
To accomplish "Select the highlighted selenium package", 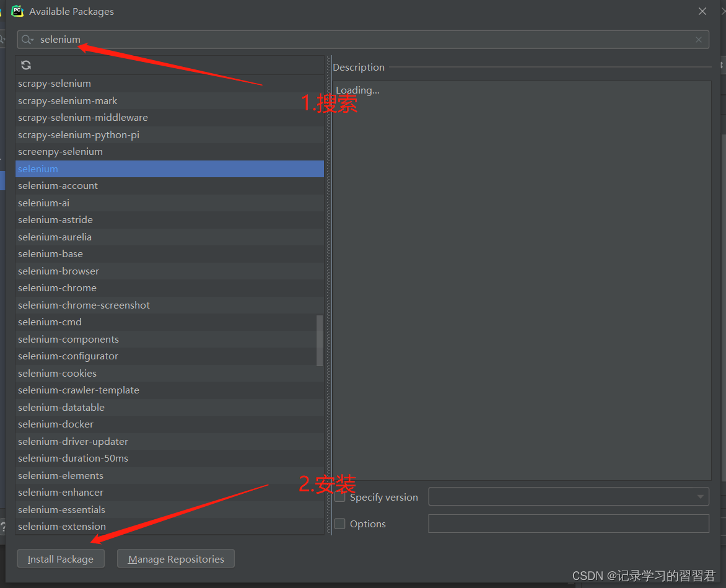I will click(x=170, y=169).
